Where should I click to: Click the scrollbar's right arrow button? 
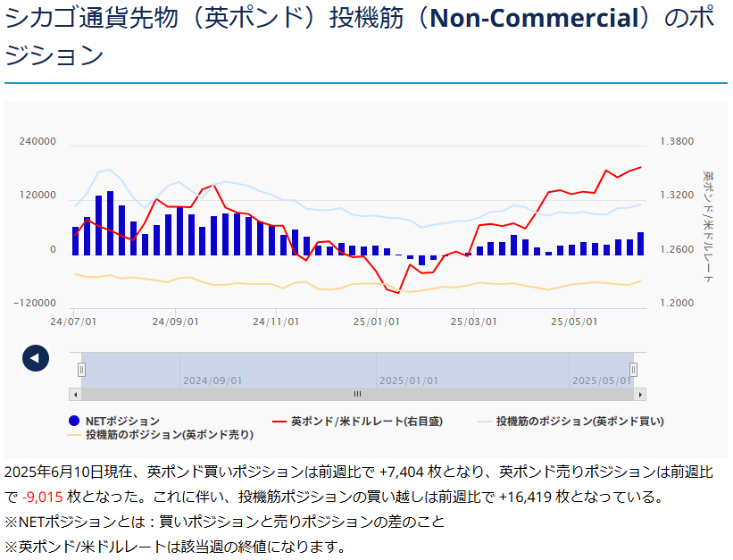pos(639,394)
